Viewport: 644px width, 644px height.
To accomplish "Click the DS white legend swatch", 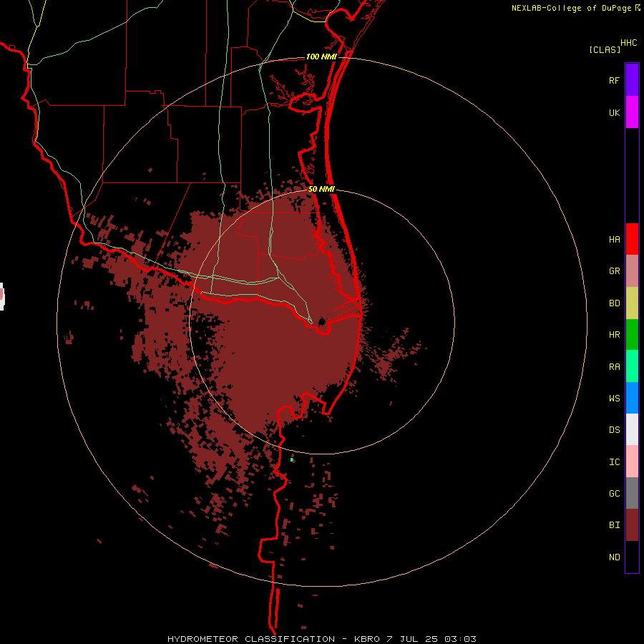I will point(632,429).
